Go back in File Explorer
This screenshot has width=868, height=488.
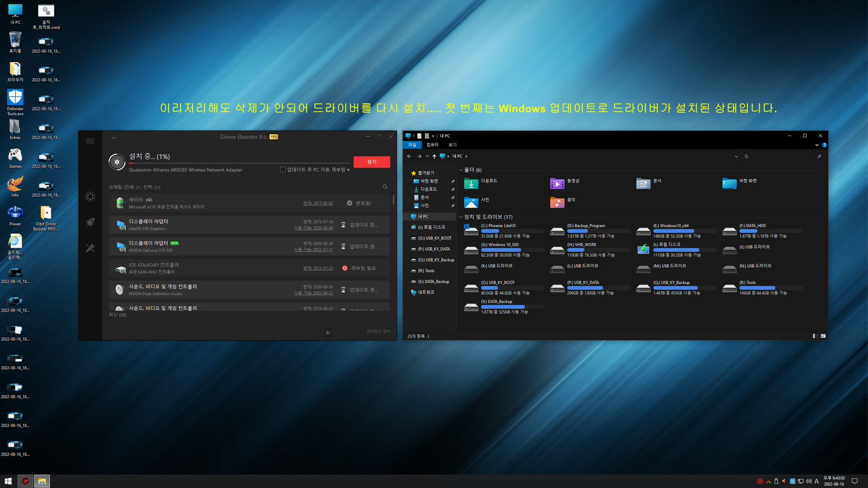pos(409,156)
